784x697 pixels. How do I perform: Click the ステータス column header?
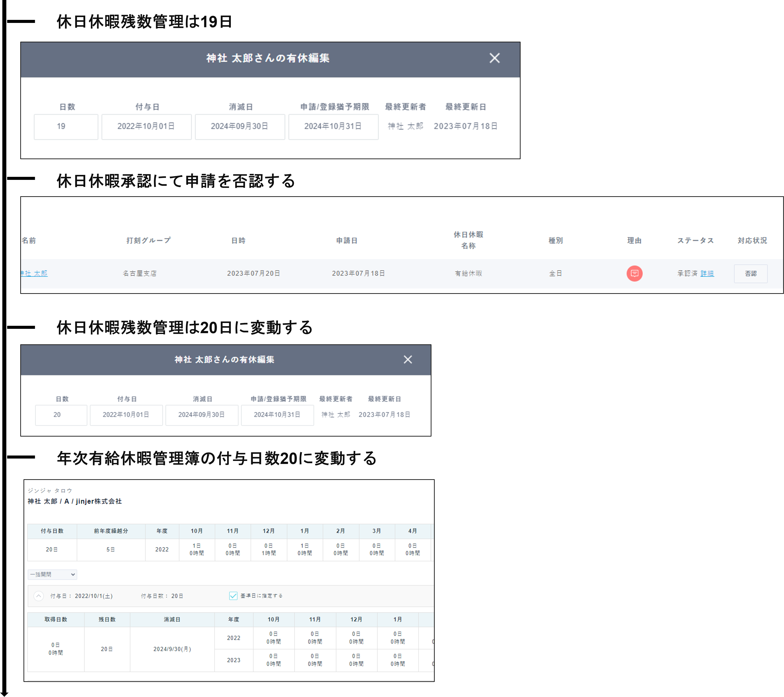695,240
